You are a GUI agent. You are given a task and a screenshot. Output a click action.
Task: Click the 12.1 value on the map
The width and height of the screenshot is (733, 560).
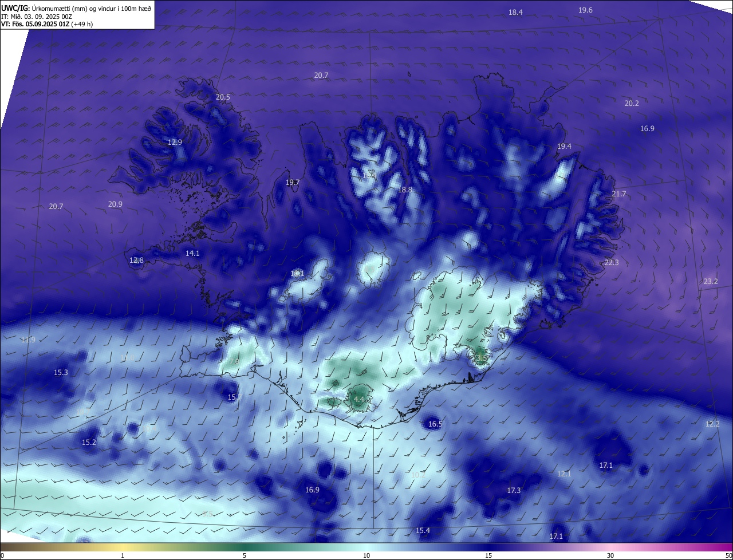point(564,474)
